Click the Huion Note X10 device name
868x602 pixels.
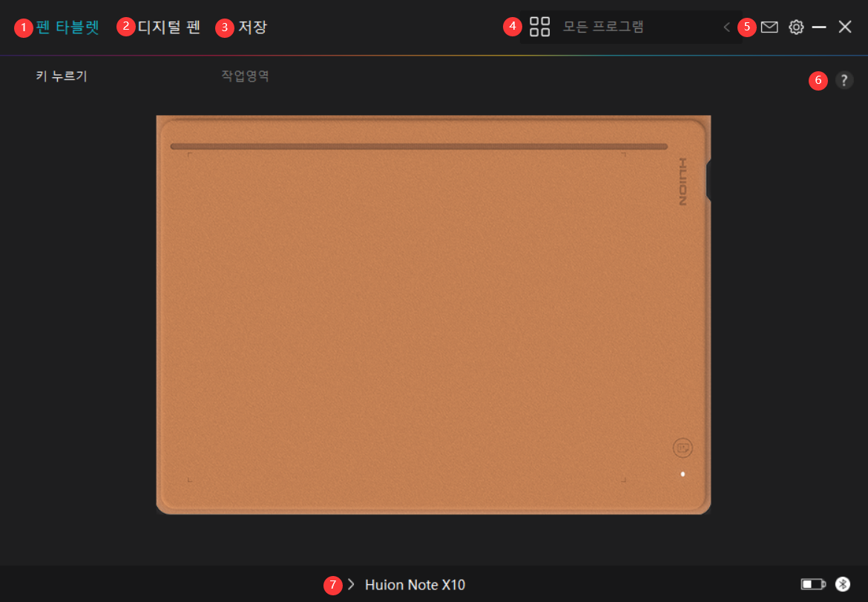tap(415, 584)
